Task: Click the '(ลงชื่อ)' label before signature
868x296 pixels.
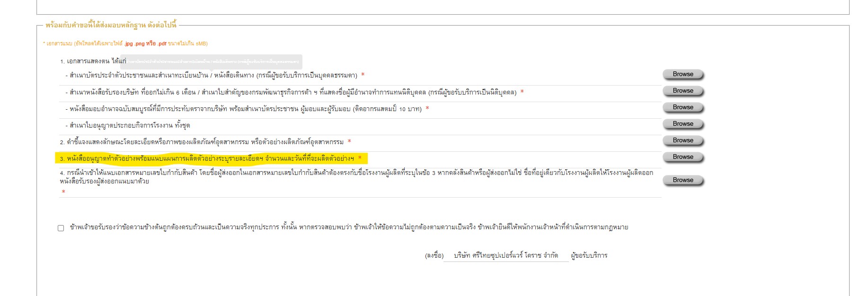Action: pos(434,256)
